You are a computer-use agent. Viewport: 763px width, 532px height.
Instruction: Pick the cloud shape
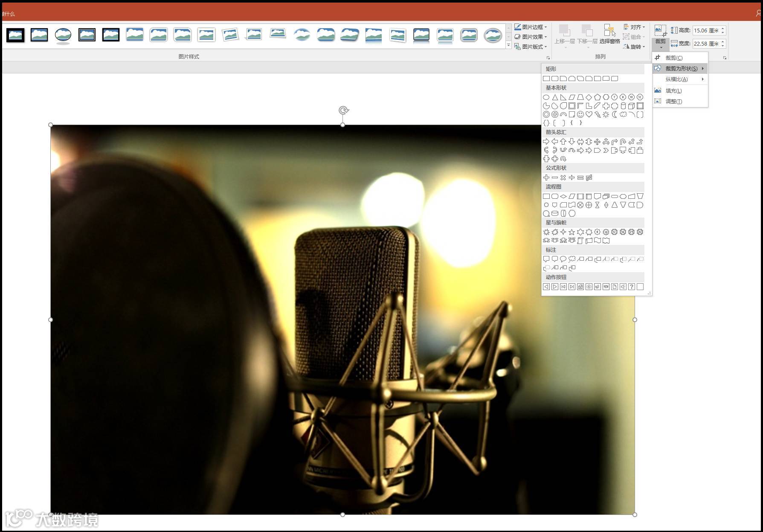point(623,114)
